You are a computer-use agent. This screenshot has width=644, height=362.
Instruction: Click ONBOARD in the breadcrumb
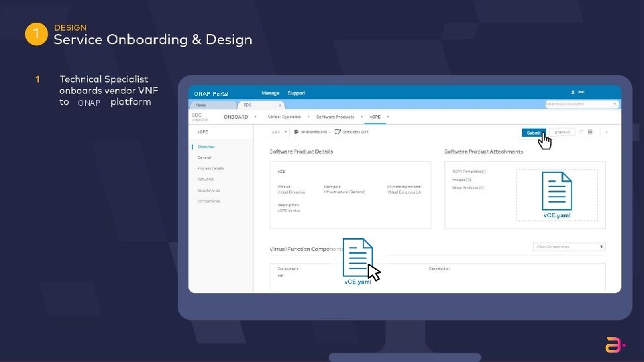pyautogui.click(x=235, y=117)
